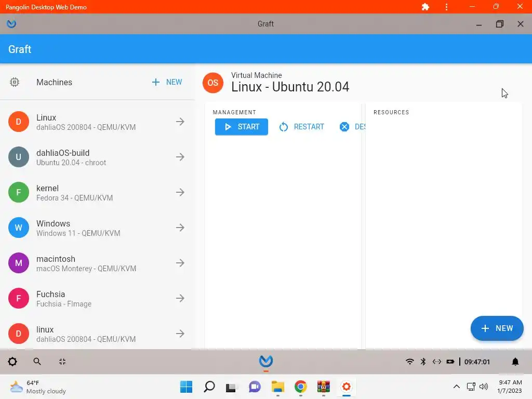This screenshot has width=532, height=399.
Task: Open browser extensions puzzle icon
Action: [425, 7]
